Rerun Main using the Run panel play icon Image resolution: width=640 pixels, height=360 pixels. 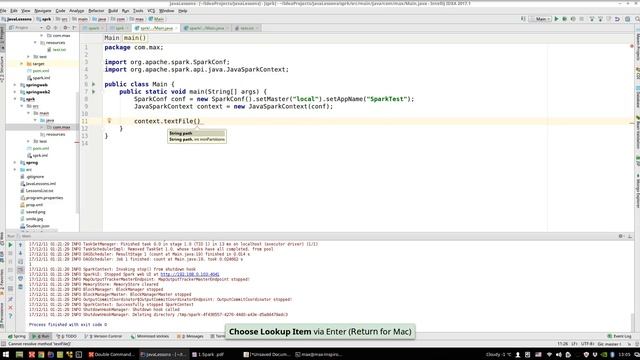click(10, 245)
